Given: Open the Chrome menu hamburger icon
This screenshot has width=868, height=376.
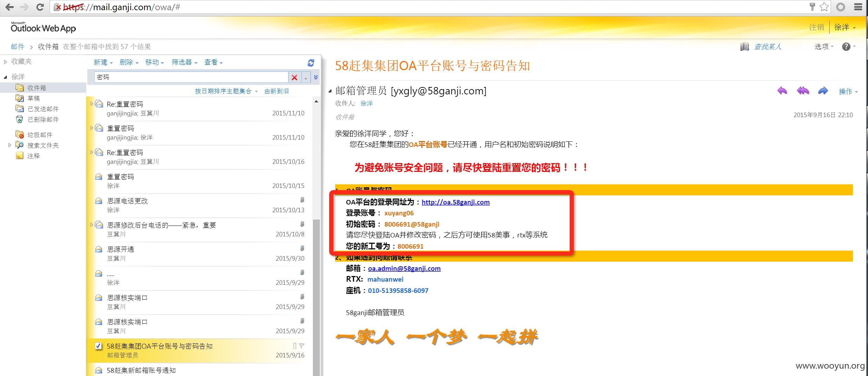Looking at the screenshot, I should (858, 7).
